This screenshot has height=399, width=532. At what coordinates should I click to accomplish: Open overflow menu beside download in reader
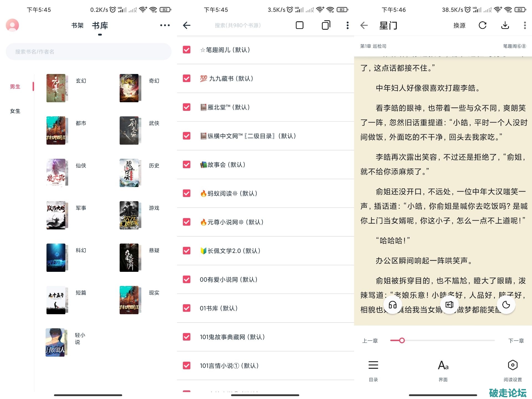[x=525, y=25]
